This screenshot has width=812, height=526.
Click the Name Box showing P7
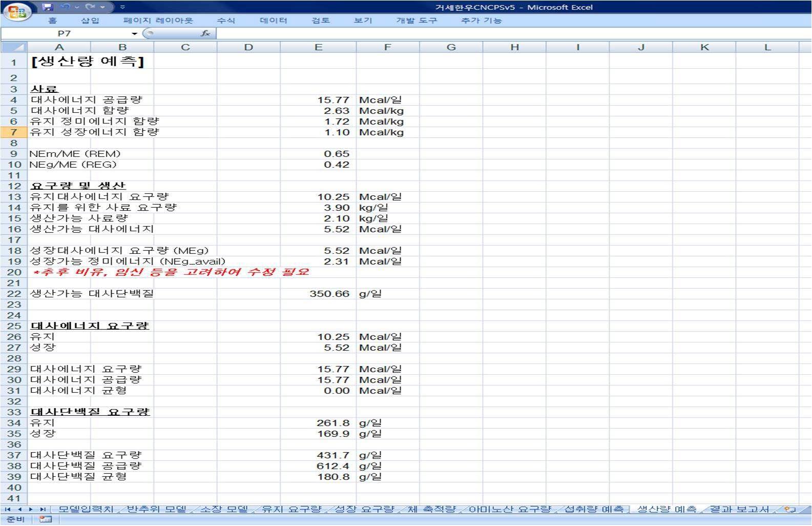pyautogui.click(x=65, y=33)
